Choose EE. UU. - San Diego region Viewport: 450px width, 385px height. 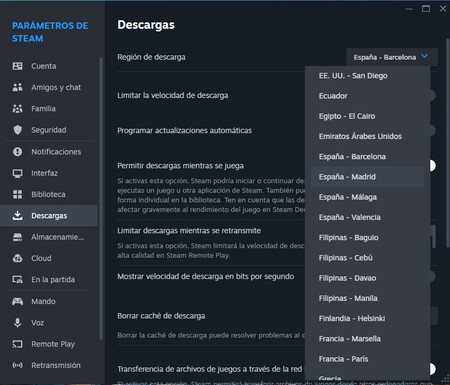tap(367, 76)
